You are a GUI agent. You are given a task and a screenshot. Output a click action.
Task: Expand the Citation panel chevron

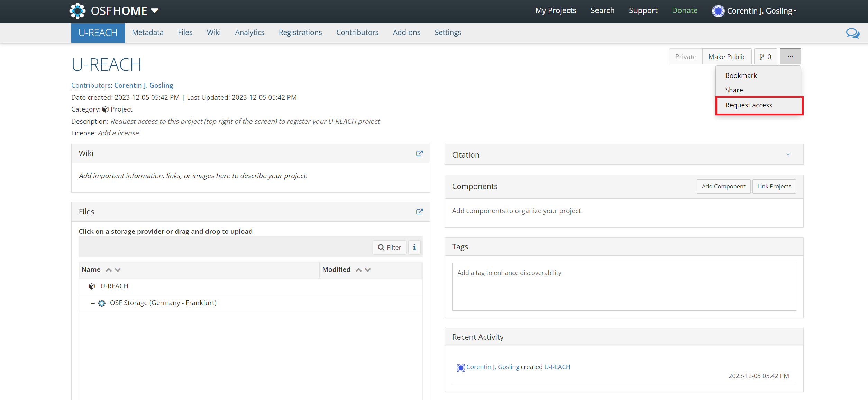point(788,155)
